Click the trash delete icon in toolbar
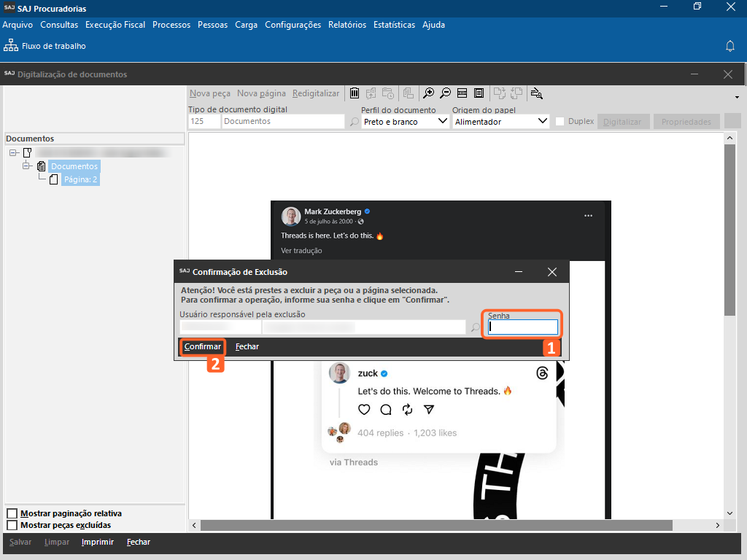The height and width of the screenshot is (560, 747). (x=355, y=93)
